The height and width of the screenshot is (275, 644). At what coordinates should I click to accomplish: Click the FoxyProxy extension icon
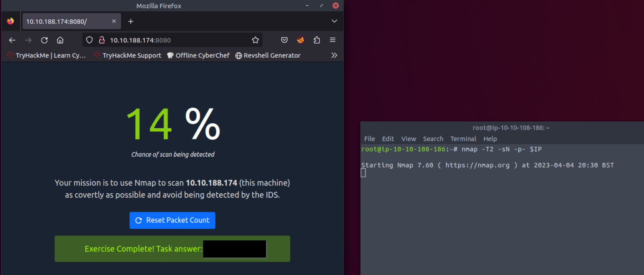pos(300,40)
